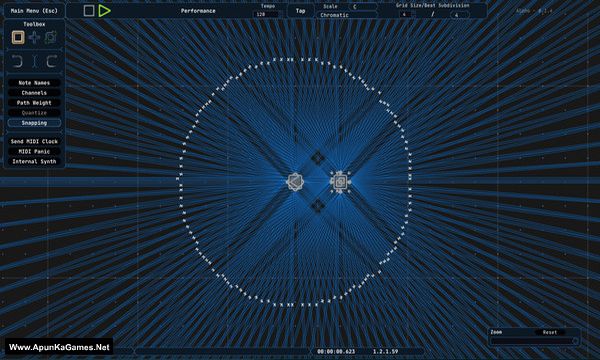The image size is (600, 360).
Task: Click the lower dark diamond node
Action: pyautogui.click(x=318, y=206)
